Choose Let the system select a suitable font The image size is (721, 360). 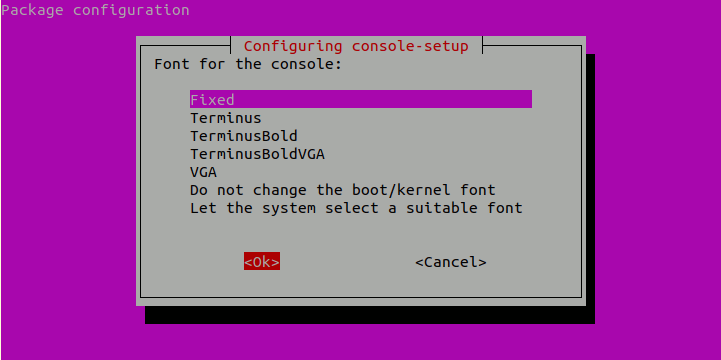click(x=356, y=208)
